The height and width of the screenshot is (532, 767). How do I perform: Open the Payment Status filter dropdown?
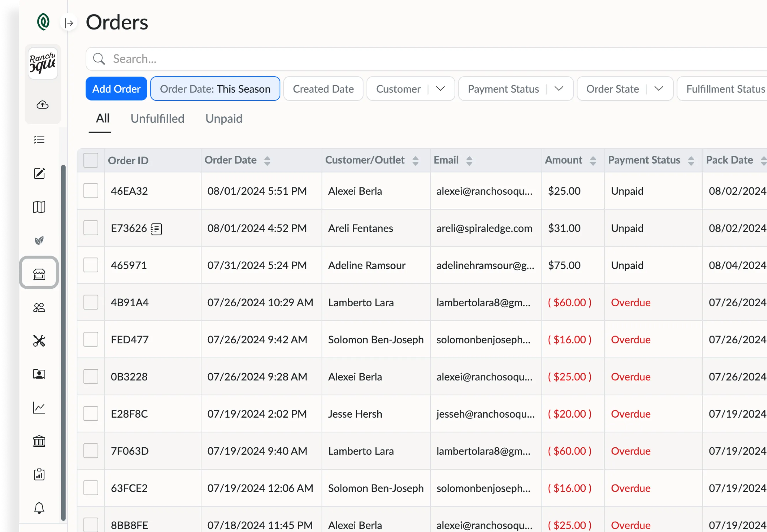pyautogui.click(x=559, y=89)
